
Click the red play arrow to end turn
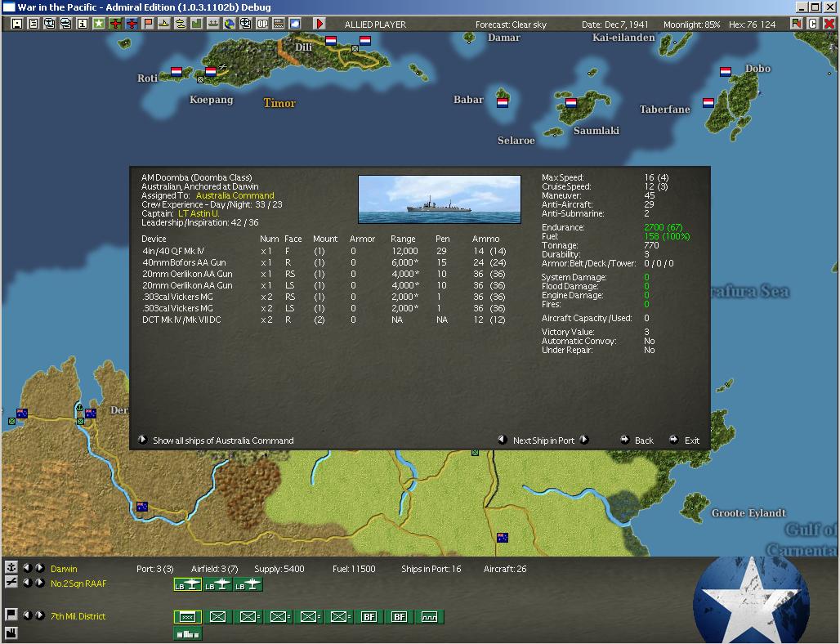319,24
